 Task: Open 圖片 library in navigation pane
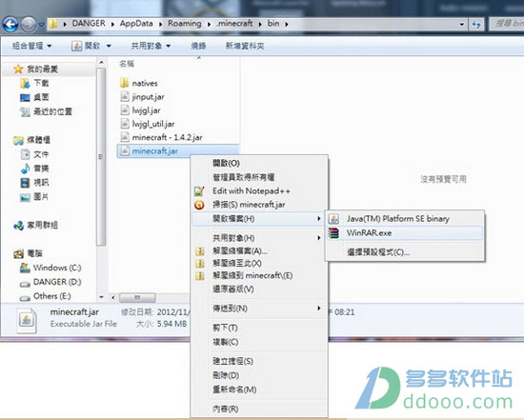click(34, 197)
